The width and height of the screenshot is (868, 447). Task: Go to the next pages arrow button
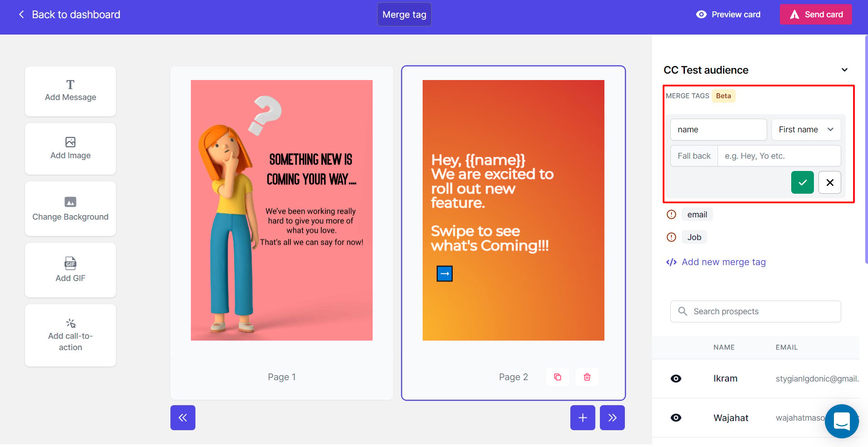(x=612, y=417)
